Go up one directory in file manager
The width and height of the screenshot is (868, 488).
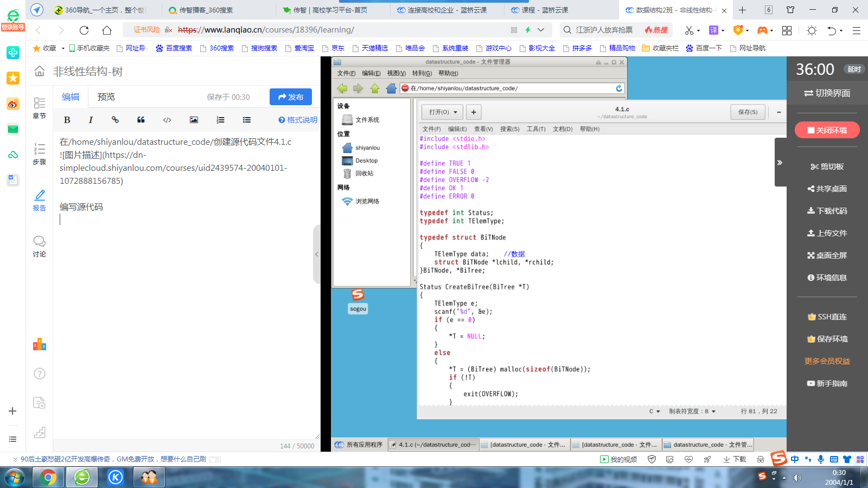(x=375, y=88)
